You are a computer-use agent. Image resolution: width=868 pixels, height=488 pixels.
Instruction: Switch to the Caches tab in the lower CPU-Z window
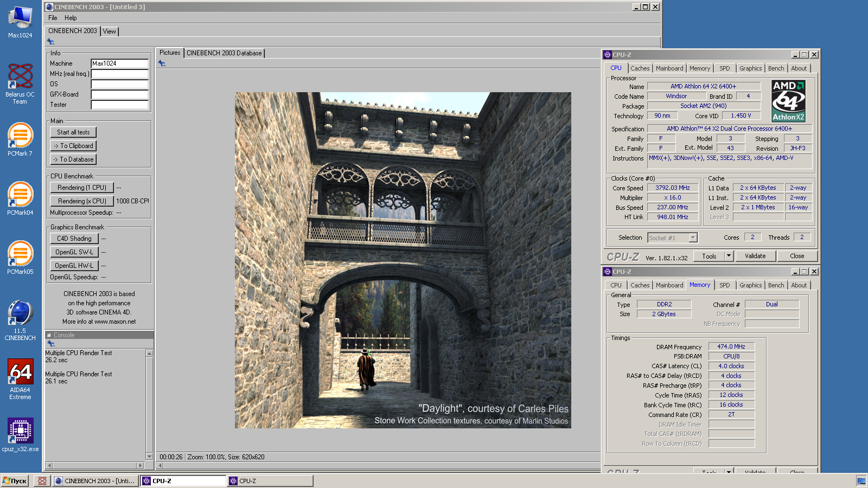click(640, 285)
